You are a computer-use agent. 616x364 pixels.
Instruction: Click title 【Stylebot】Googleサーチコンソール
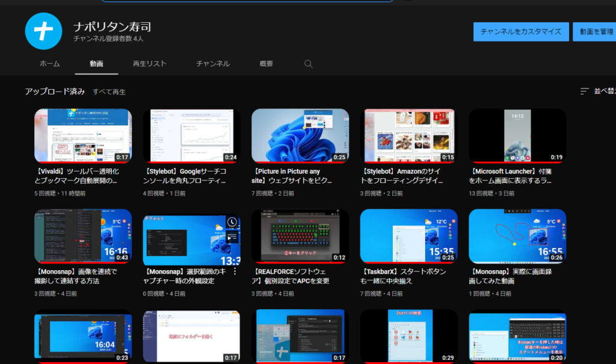pos(185,176)
